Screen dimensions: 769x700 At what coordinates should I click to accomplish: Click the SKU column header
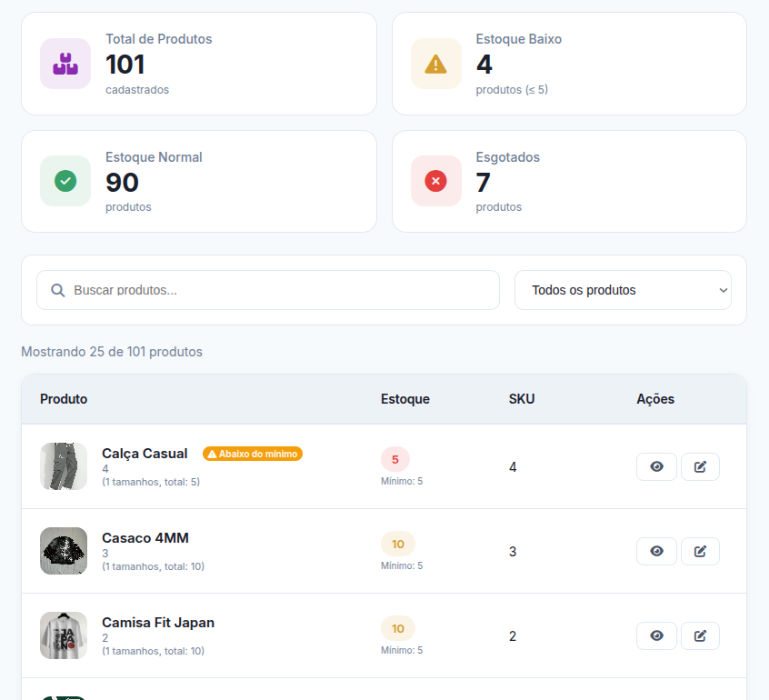522,399
